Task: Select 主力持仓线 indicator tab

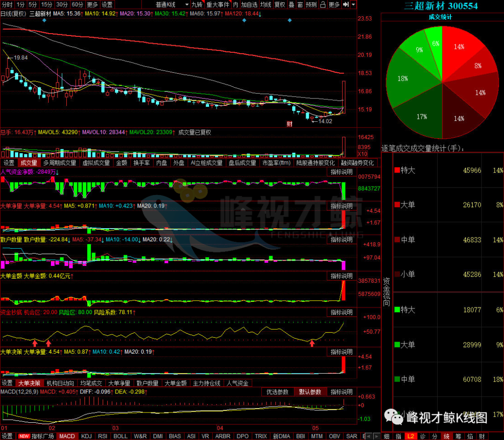Action: (x=206, y=383)
